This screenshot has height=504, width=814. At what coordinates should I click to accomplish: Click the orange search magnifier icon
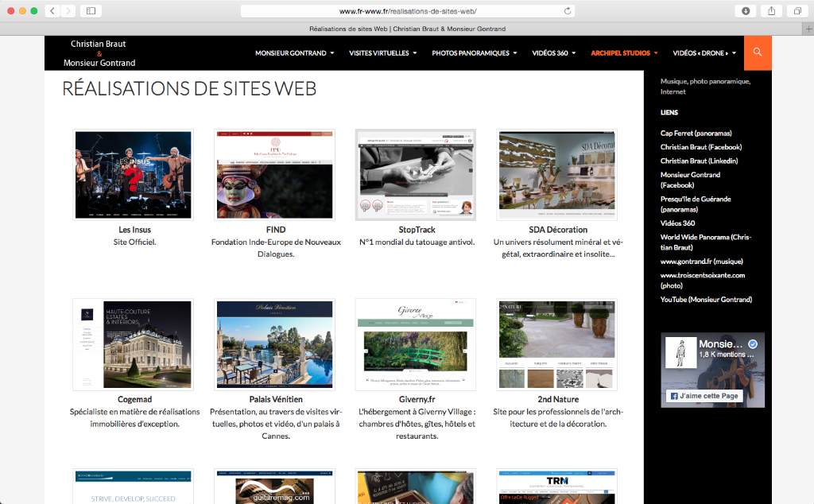[x=757, y=52]
